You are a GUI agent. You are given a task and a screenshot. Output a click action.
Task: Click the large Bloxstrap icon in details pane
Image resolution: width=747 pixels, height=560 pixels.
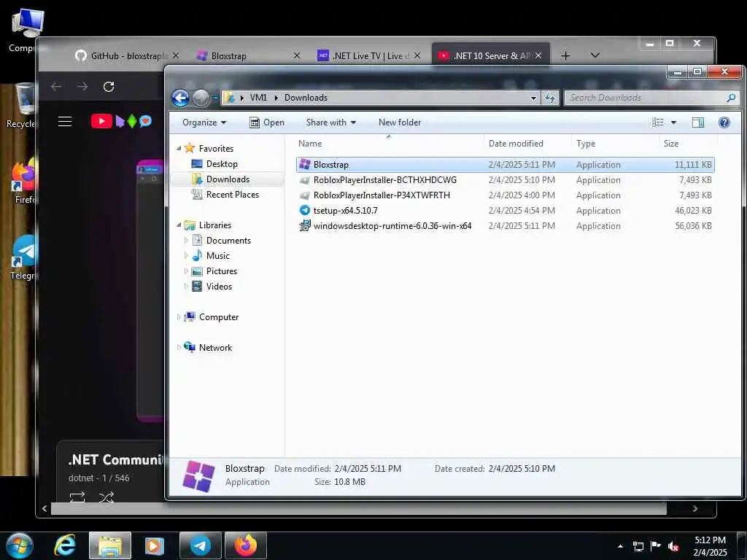click(x=198, y=475)
